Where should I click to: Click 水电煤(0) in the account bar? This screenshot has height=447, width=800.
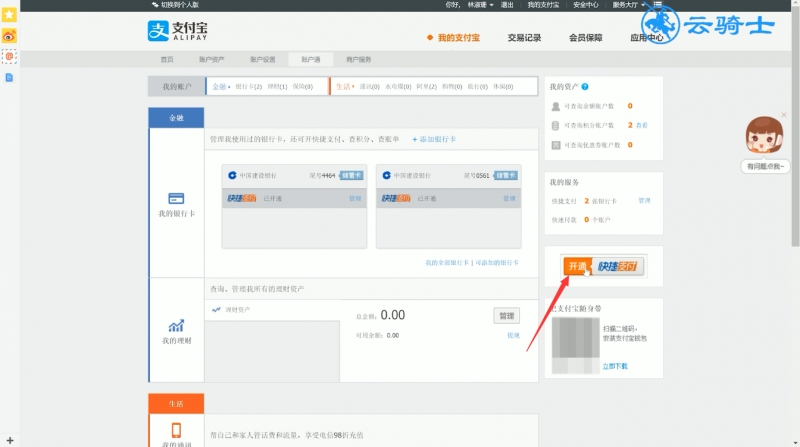398,87
